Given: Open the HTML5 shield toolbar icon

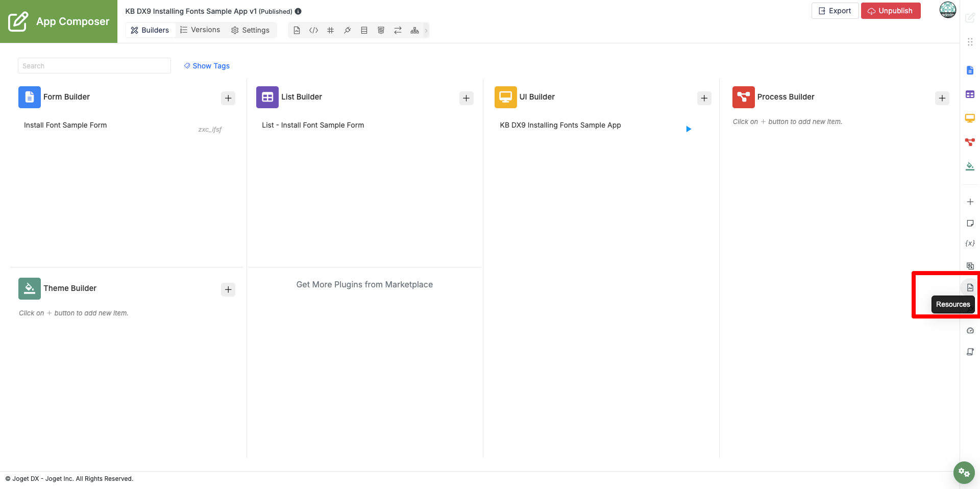Looking at the screenshot, I should [381, 30].
